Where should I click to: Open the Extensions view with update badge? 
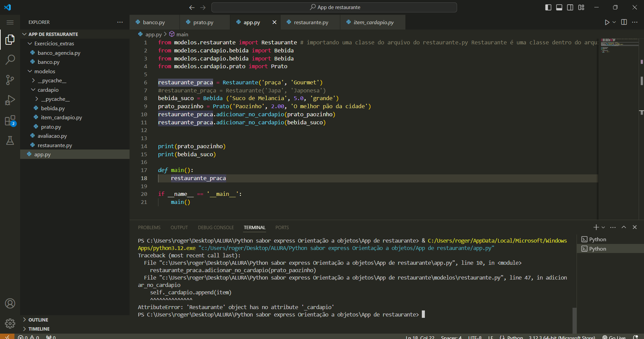pyautogui.click(x=10, y=121)
